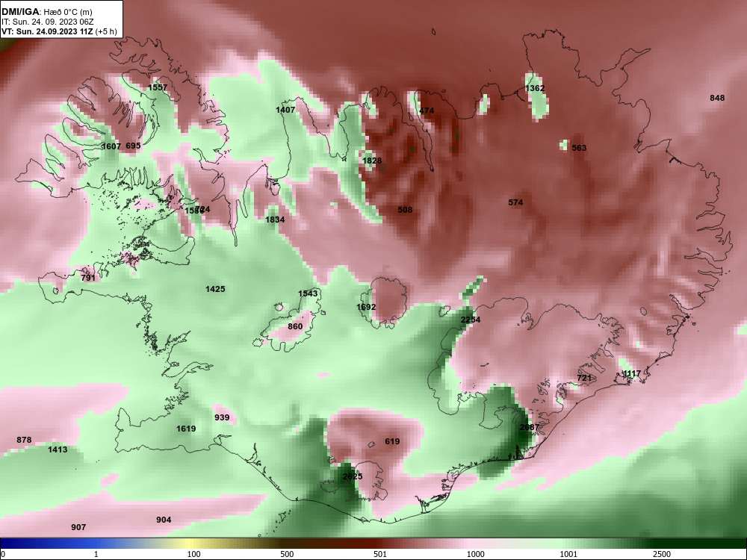This screenshot has width=747, height=560.
Task: Click the 1362 value label
Action: (x=535, y=89)
